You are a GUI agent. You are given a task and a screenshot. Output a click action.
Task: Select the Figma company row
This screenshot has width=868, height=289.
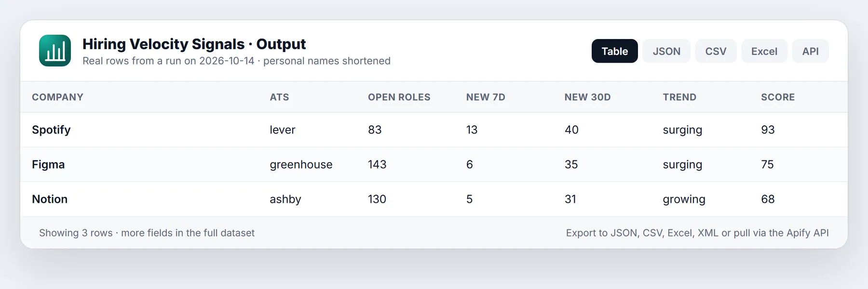pyautogui.click(x=434, y=165)
